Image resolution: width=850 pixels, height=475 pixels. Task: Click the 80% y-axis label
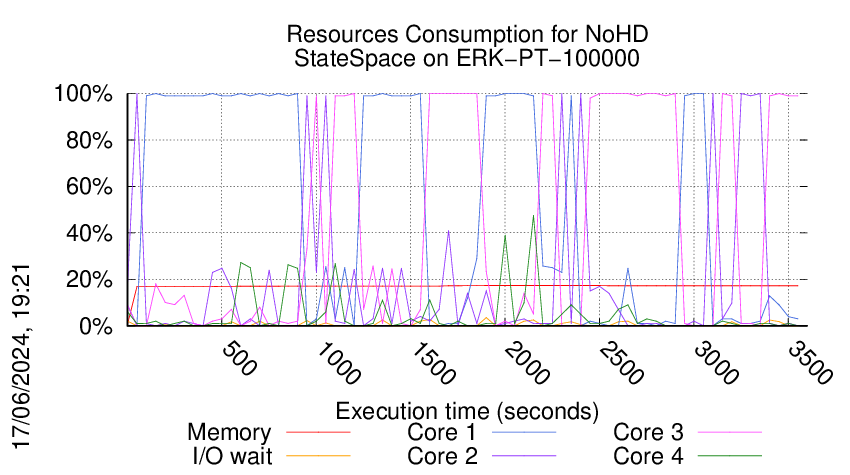click(89, 140)
